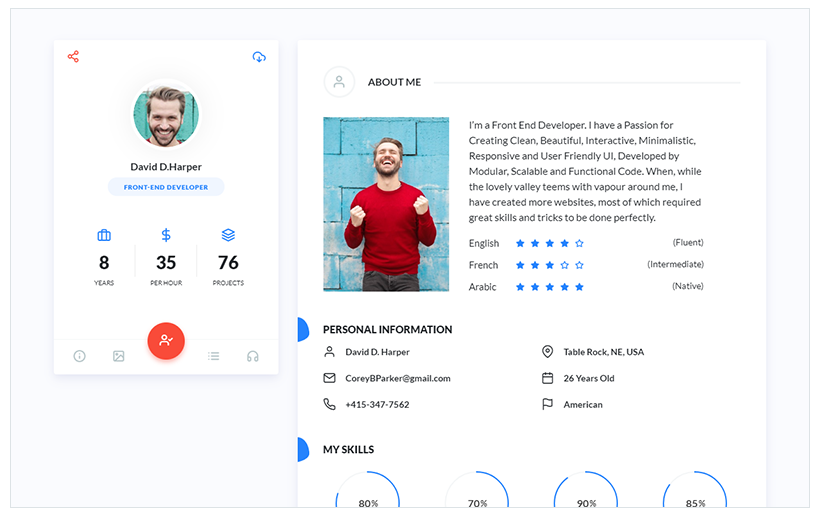
Task: Click the calendar icon beside 26 Years Old
Action: pos(547,378)
